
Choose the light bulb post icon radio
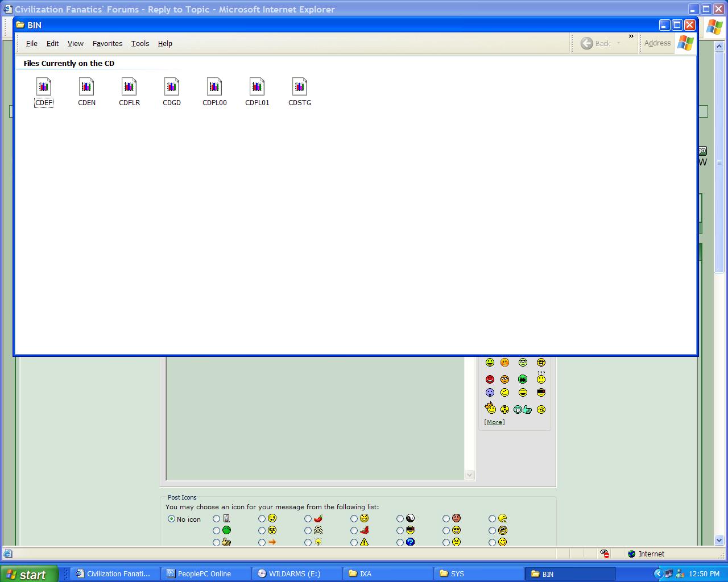point(308,543)
